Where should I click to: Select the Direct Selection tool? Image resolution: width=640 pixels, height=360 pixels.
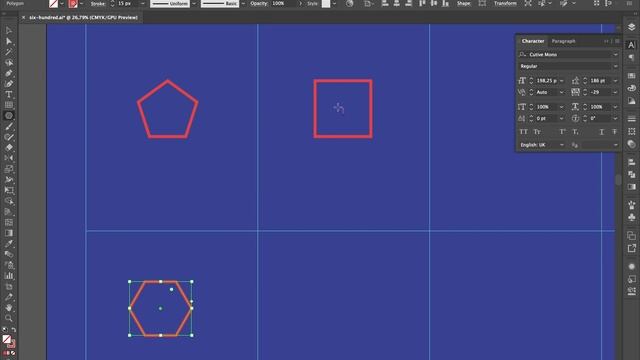[9, 41]
